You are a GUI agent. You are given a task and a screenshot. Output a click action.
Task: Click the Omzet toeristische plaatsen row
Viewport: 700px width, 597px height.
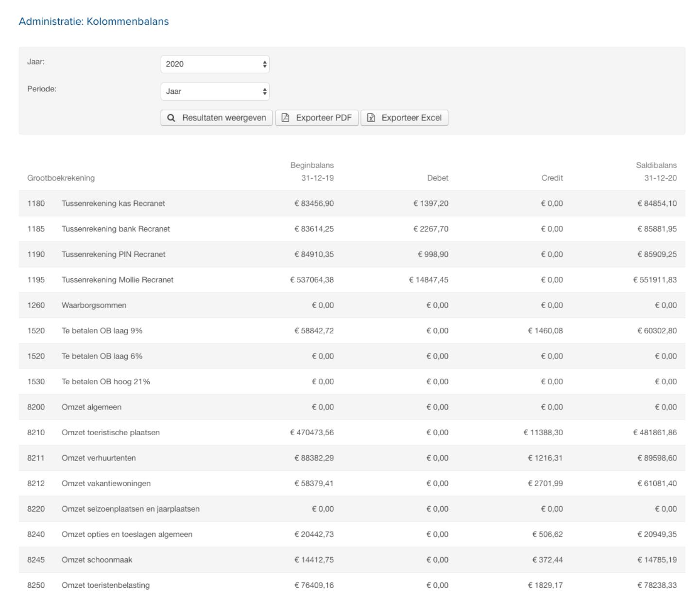(110, 433)
